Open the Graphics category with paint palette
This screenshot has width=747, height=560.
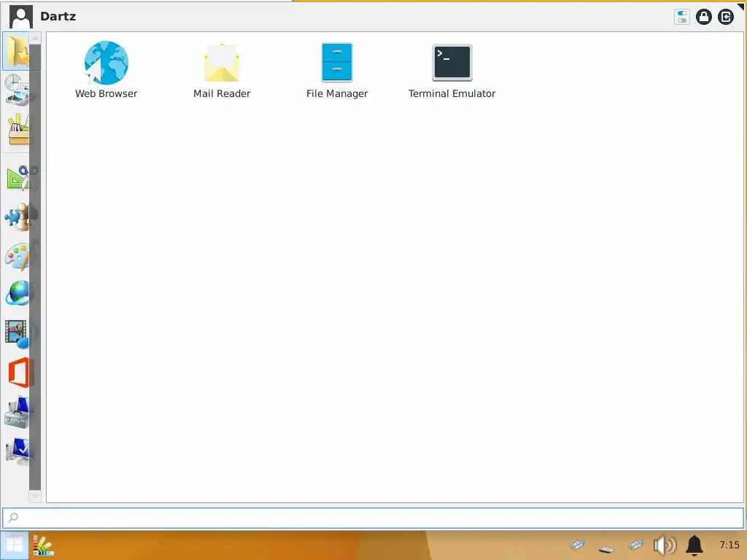[x=18, y=256]
